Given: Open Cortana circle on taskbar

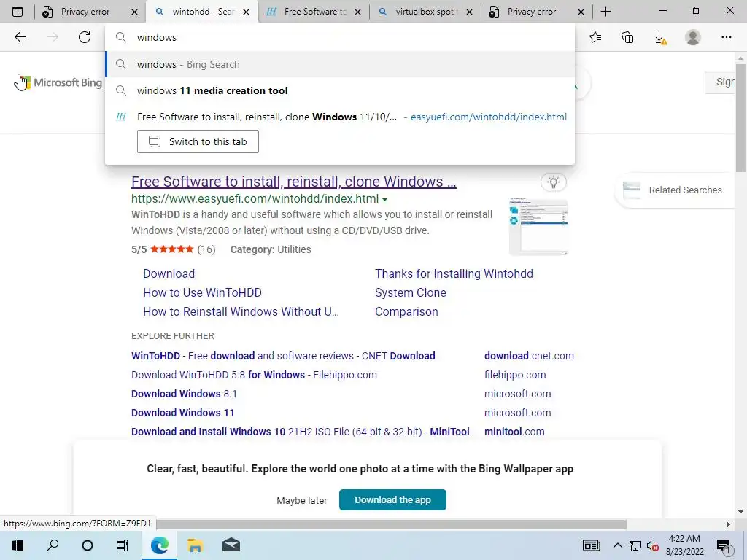Looking at the screenshot, I should pos(88,545).
